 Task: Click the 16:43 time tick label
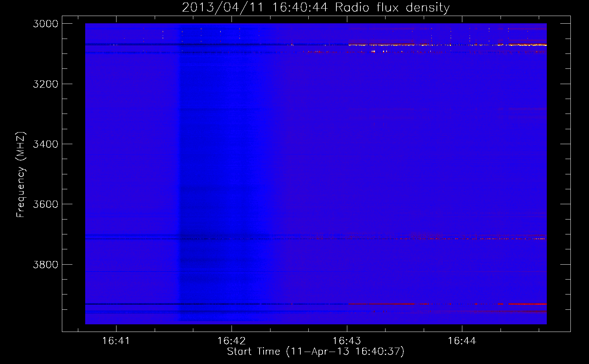coord(347,341)
